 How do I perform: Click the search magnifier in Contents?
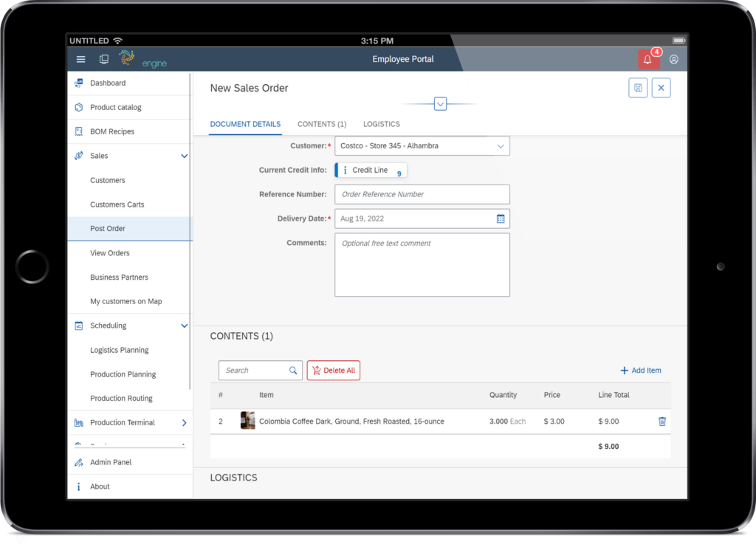click(x=292, y=370)
